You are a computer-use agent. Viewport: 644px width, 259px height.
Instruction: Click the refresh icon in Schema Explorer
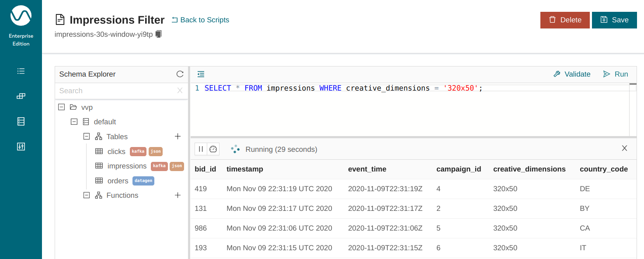point(180,74)
